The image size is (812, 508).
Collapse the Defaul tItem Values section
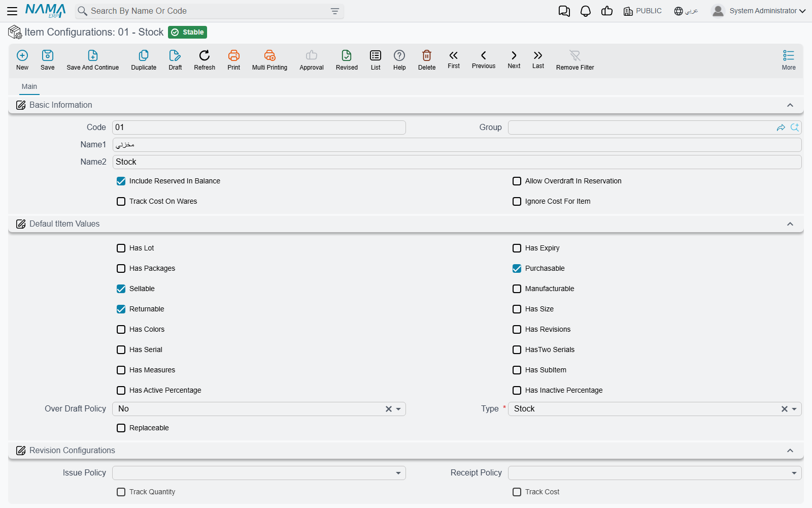tap(790, 224)
